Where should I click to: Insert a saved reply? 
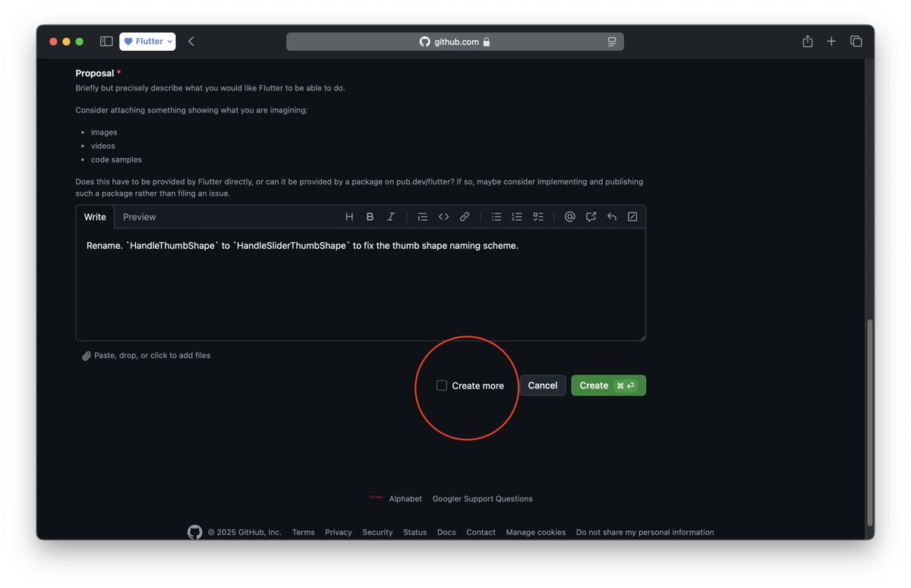612,217
